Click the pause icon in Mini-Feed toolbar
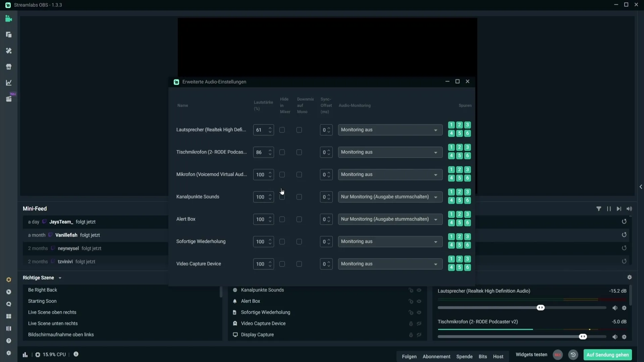 click(x=609, y=208)
